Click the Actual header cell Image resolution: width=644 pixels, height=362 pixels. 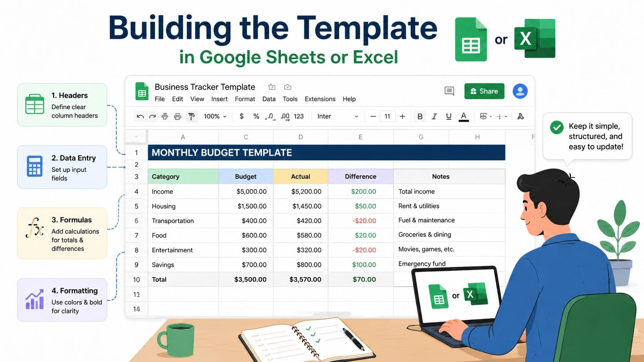300,177
